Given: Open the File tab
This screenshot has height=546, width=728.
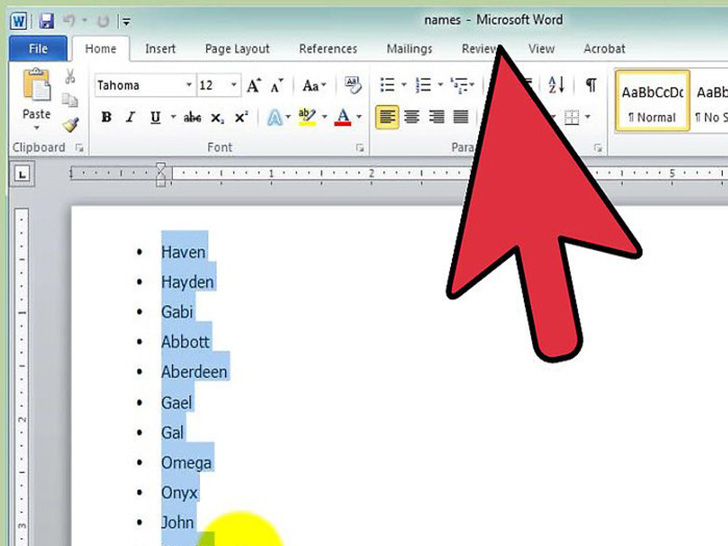Looking at the screenshot, I should click(38, 49).
